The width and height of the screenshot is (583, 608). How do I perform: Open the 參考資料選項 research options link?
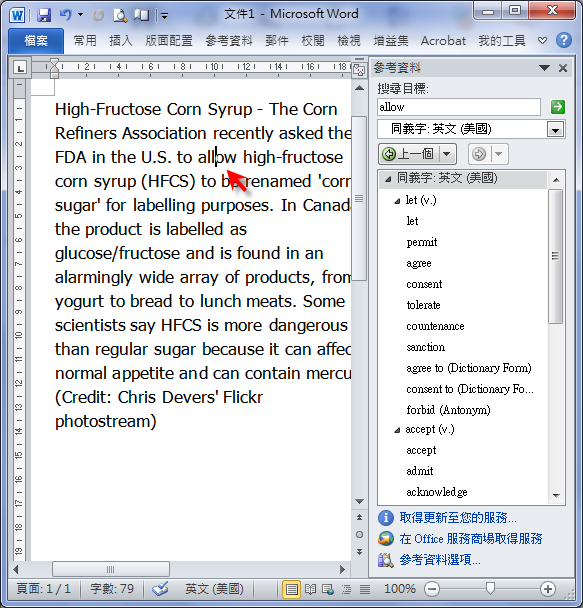pos(440,560)
